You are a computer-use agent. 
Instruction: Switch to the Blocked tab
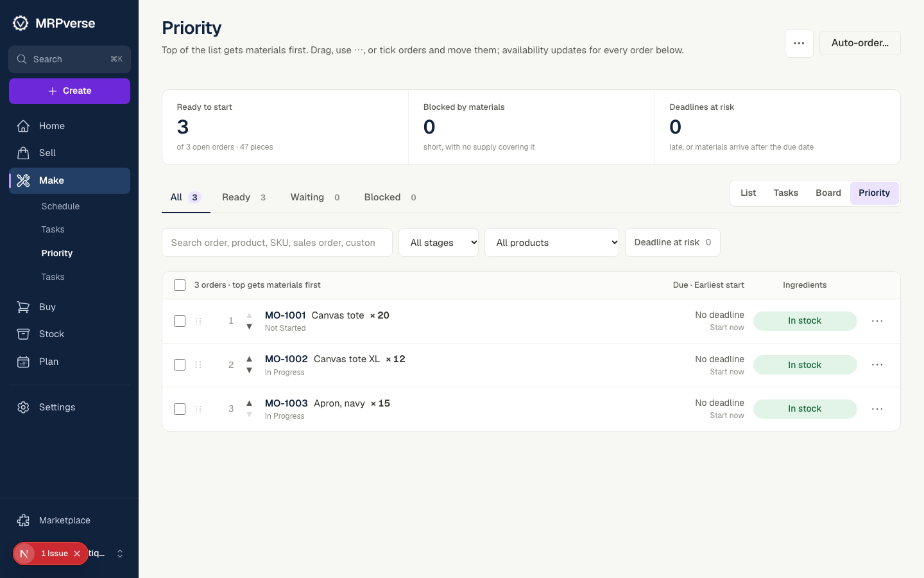point(390,197)
